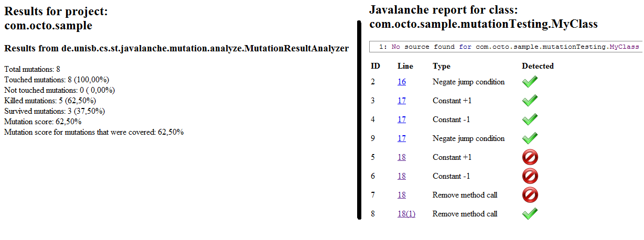
Task: Click the green checkmark for mutation ID 9
Action: tap(530, 138)
